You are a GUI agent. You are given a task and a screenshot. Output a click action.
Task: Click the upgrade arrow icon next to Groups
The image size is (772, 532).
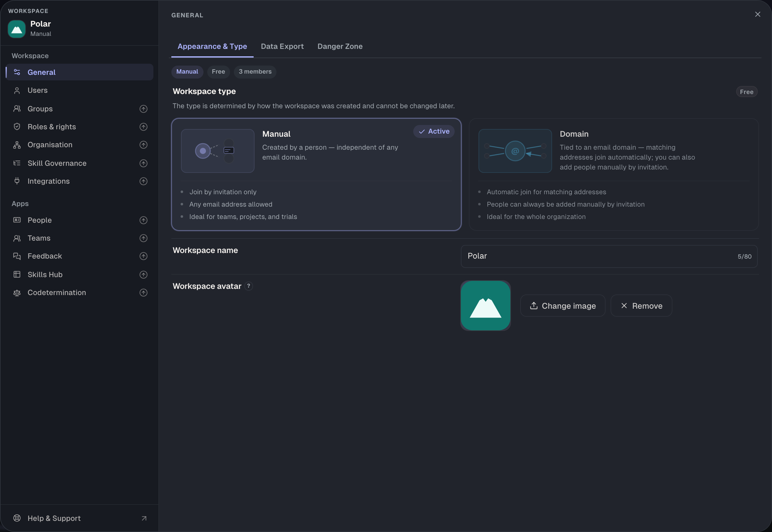tap(143, 109)
